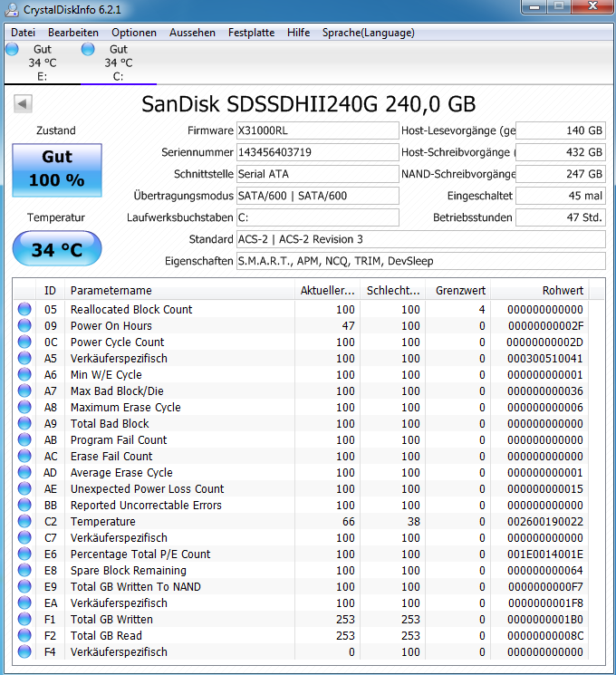
Task: Click the Aktueller... column header
Action: coord(328,291)
